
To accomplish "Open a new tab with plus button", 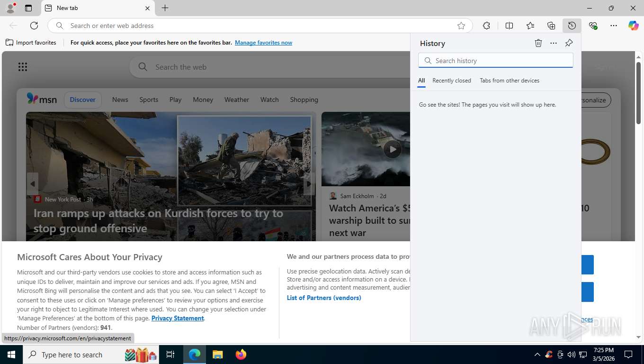I will [x=165, y=8].
